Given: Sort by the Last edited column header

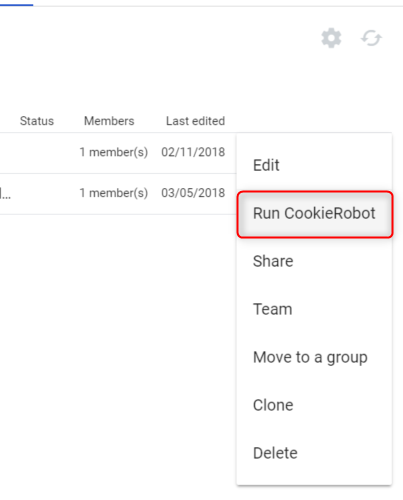Looking at the screenshot, I should pyautogui.click(x=195, y=121).
